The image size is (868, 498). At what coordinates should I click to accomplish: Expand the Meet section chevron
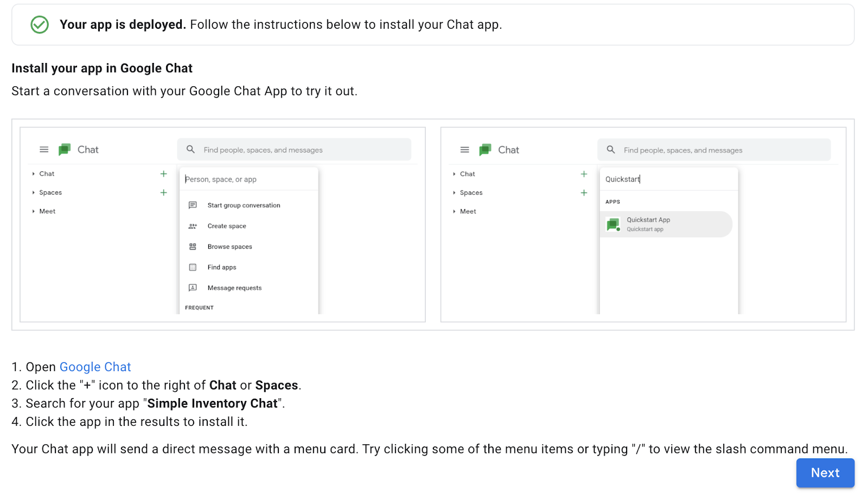pyautogui.click(x=34, y=211)
